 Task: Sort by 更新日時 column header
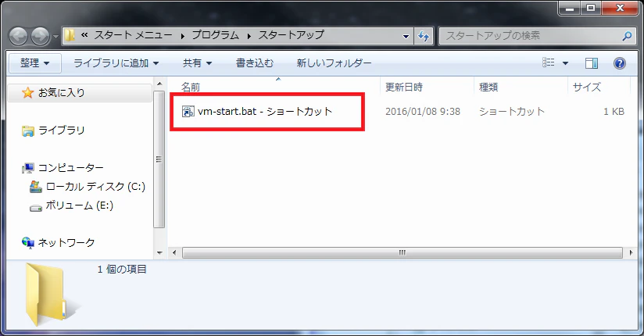coord(404,87)
